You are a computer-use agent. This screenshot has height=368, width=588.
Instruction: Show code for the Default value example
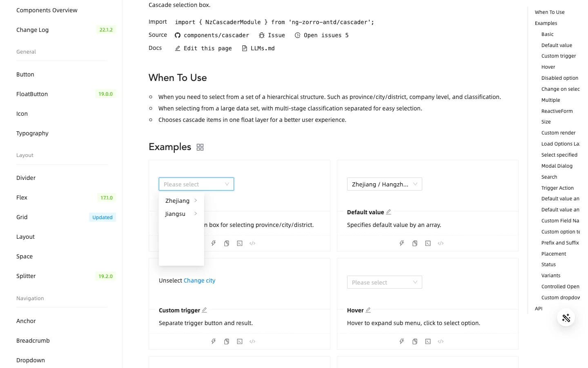[441, 243]
